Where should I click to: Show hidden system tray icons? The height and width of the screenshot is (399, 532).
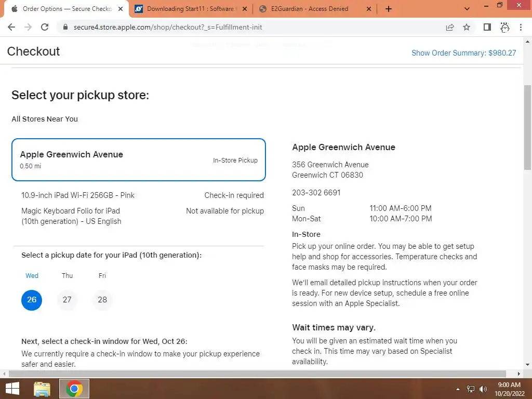(x=458, y=389)
